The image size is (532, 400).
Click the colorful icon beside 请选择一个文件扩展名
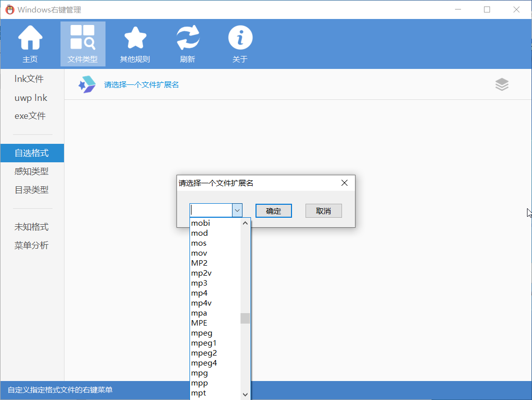[x=87, y=84]
